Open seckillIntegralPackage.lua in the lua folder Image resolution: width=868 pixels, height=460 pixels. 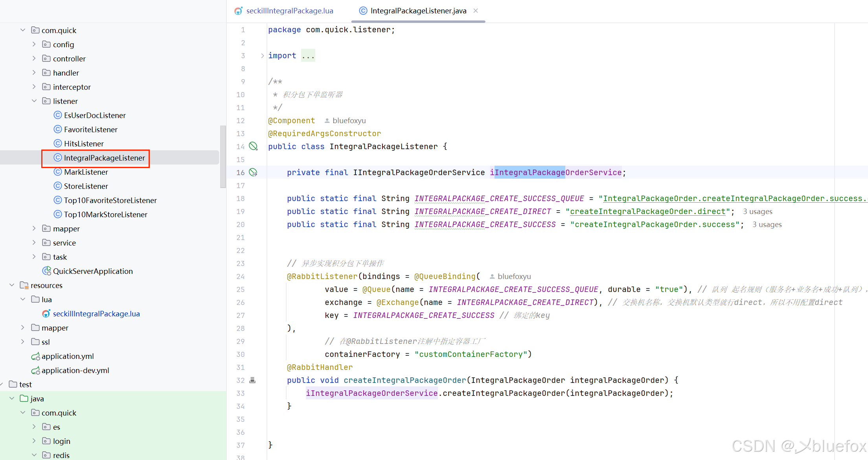tap(96, 314)
